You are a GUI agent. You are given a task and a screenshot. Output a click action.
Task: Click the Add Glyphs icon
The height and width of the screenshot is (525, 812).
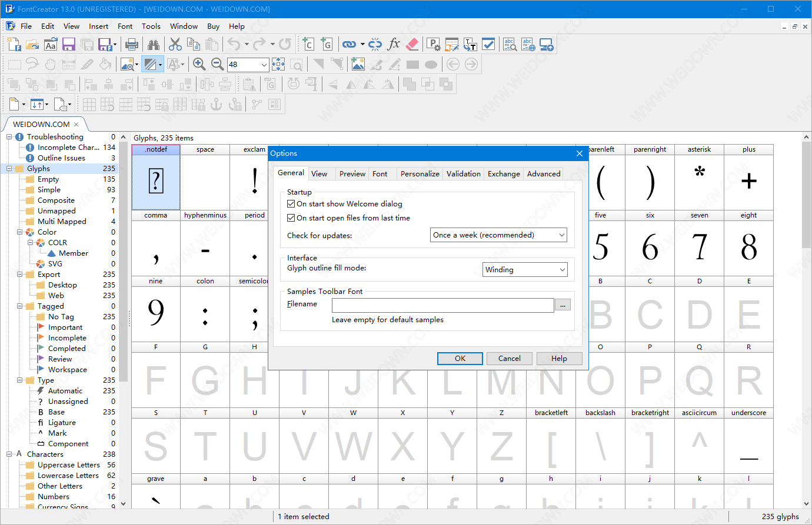[x=327, y=44]
